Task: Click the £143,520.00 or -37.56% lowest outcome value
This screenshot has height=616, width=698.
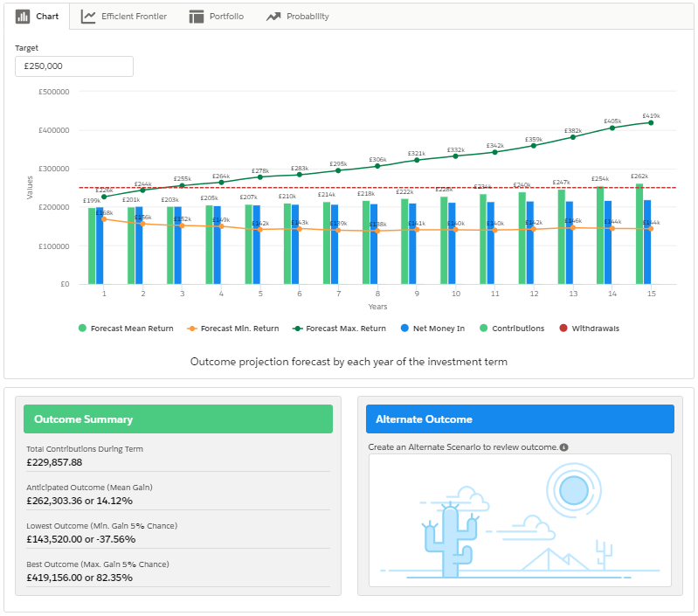Action: point(81,539)
